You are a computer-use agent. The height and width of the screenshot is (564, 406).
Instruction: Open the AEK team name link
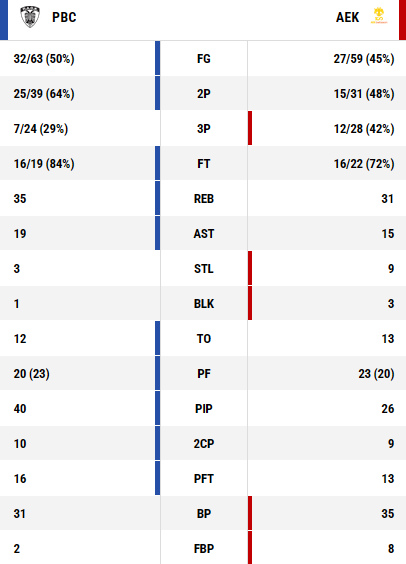pyautogui.click(x=347, y=17)
